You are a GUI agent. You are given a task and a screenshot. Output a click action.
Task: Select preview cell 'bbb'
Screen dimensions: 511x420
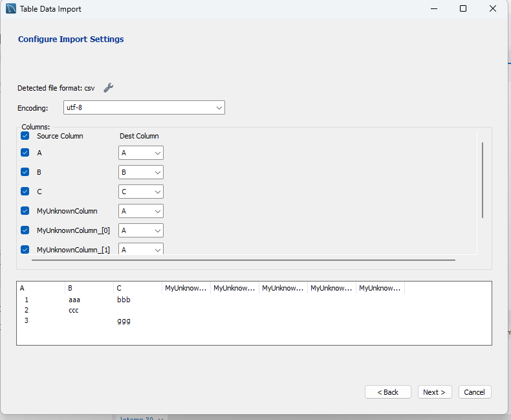[124, 300]
